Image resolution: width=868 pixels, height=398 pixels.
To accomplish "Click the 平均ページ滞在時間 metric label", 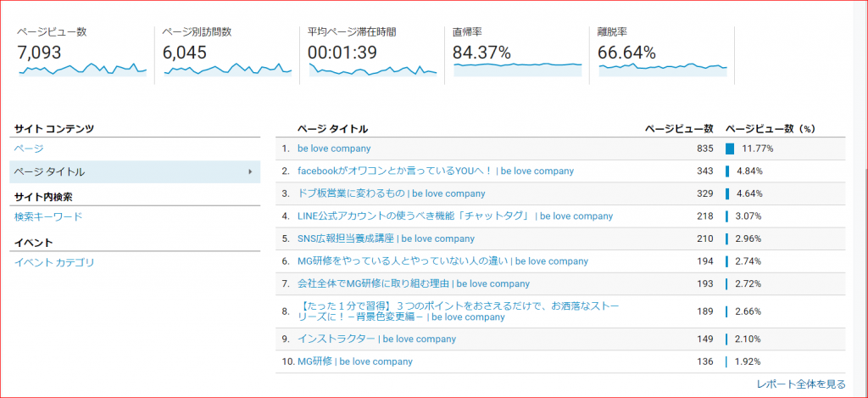I will click(x=352, y=32).
